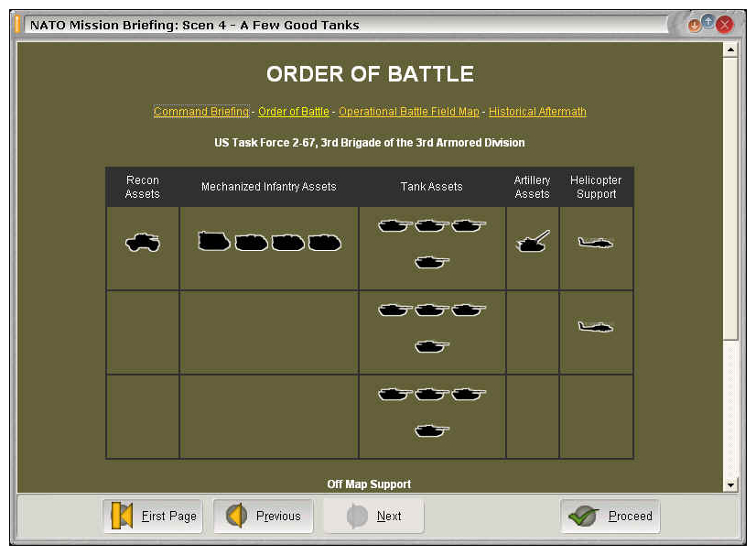Select the artillery howitzer icon
Image resolution: width=756 pixels, height=555 pixels.
pyautogui.click(x=533, y=241)
